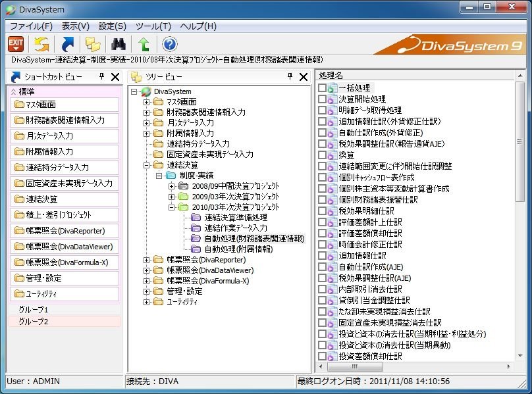
Task: Collapse the 2010/03年次決算プロジェクト node
Action: (x=171, y=207)
